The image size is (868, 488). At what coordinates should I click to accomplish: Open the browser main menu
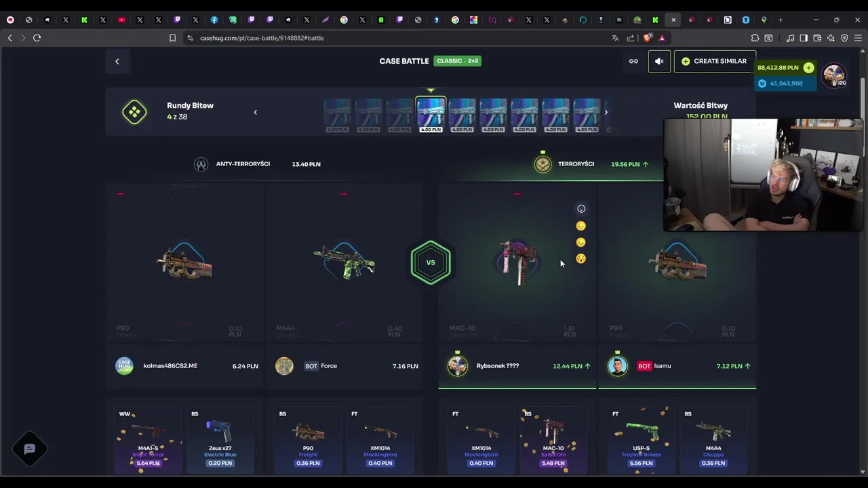pos(859,38)
